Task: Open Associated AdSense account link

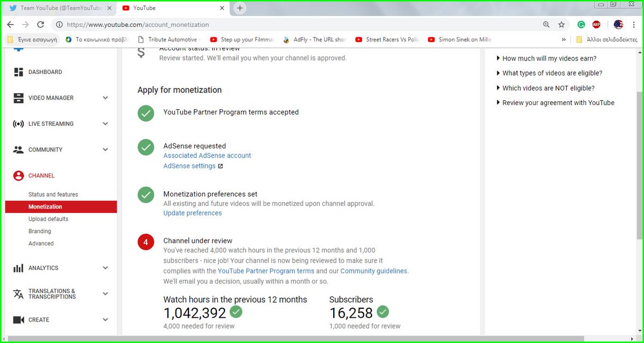Action: 207,155
